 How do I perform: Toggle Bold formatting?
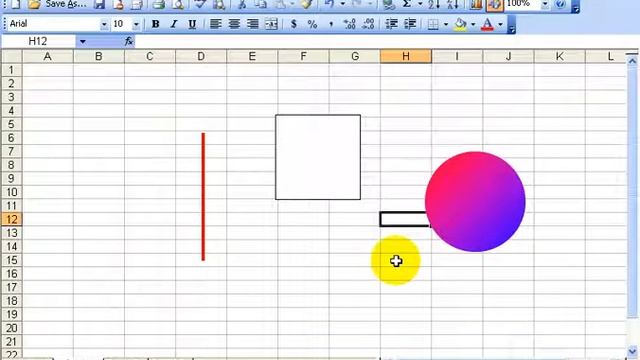(155, 24)
